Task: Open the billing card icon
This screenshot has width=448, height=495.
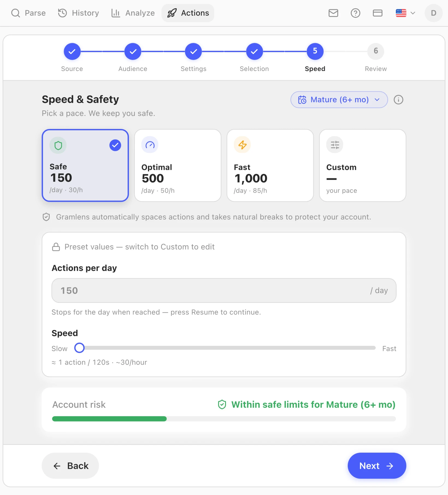Action: [x=378, y=13]
